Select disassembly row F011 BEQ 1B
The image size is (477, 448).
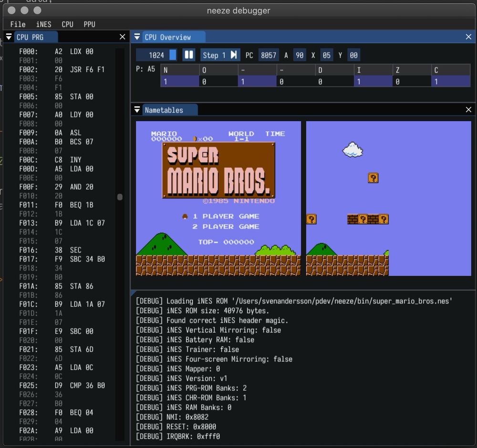tap(56, 205)
